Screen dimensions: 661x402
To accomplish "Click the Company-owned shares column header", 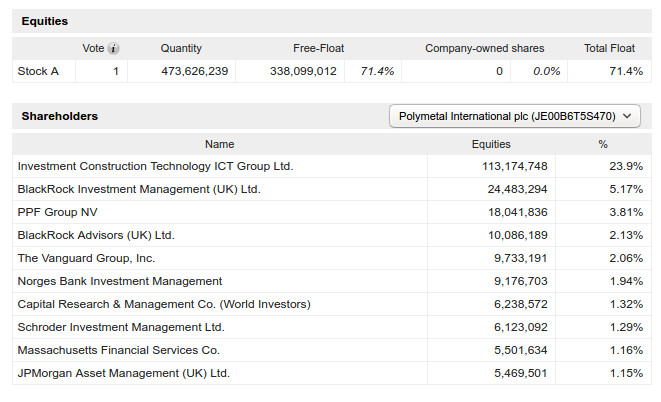I will pos(484,48).
